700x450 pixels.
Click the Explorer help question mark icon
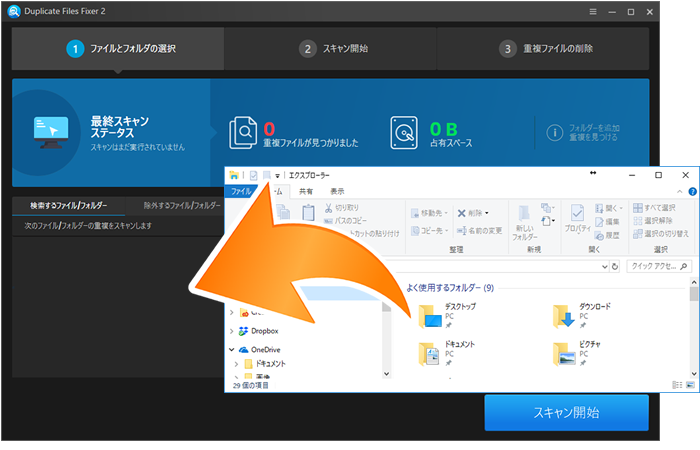692,192
